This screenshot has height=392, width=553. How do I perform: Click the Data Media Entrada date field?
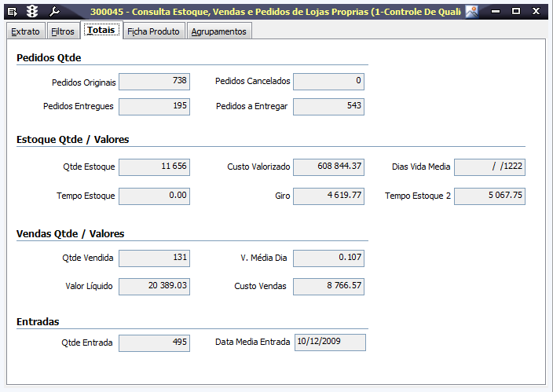tap(329, 343)
